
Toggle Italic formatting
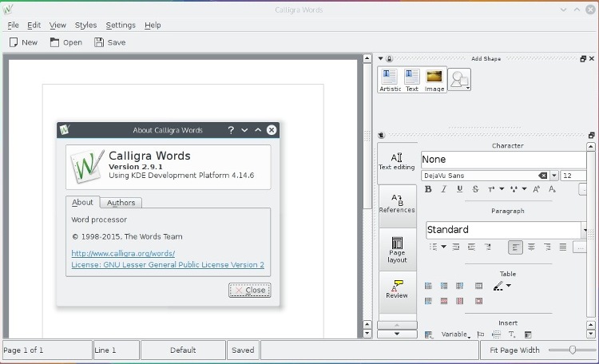(x=444, y=189)
